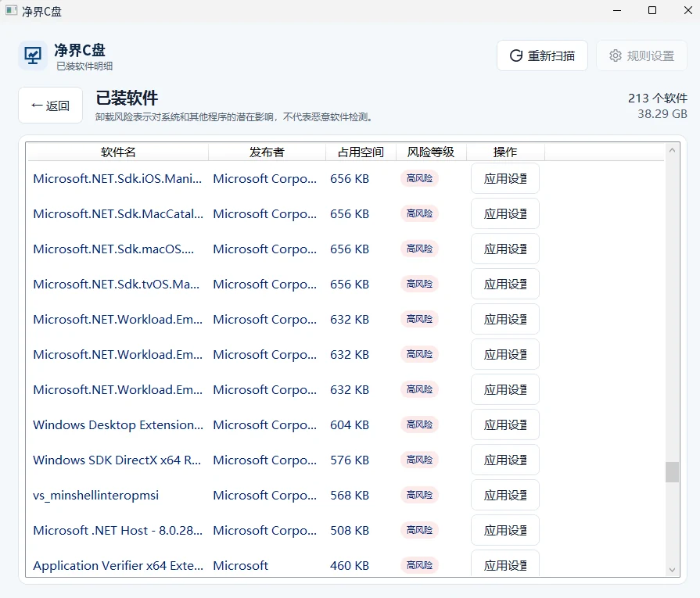Viewport: 700px width, 598px height.
Task: Sort by 占用空间 column header
Action: [361, 152]
